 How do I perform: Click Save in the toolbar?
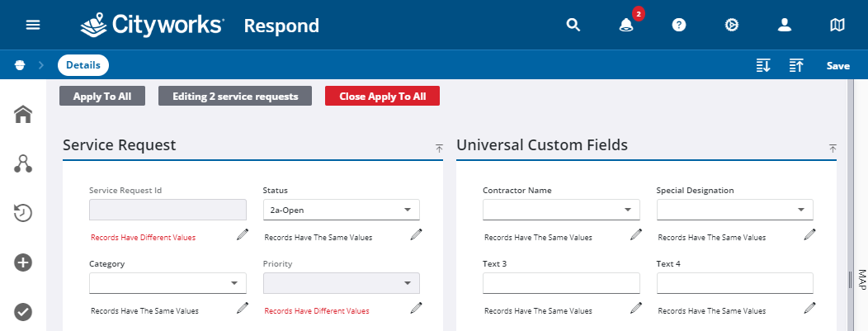pyautogui.click(x=837, y=66)
